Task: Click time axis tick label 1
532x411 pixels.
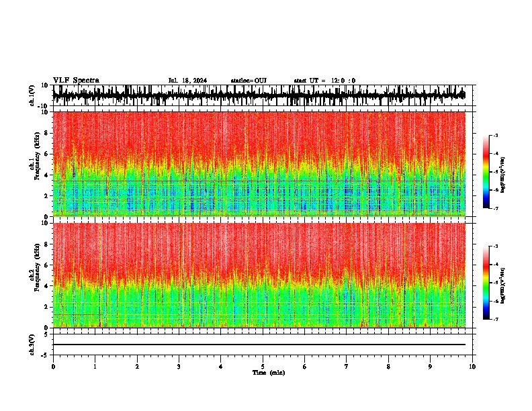Action: pyautogui.click(x=95, y=367)
